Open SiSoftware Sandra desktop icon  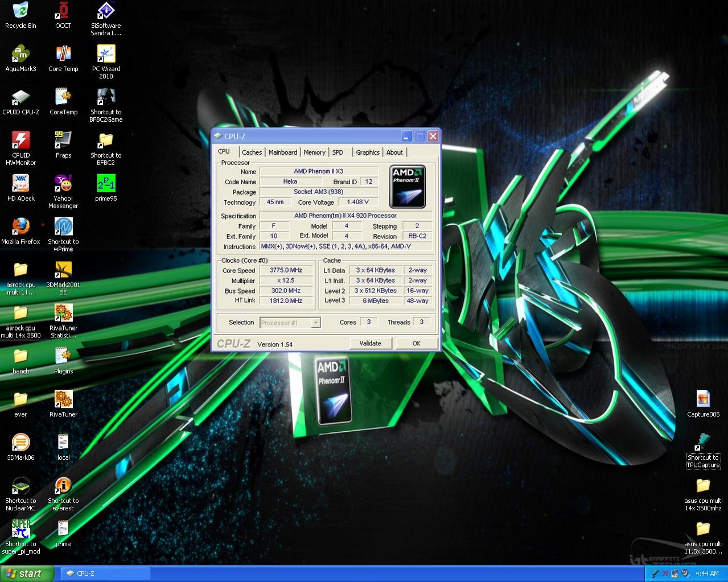[x=106, y=19]
